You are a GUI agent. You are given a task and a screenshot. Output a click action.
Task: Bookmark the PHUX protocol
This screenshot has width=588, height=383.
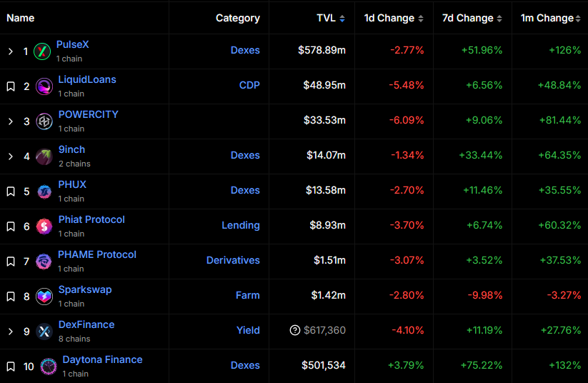point(11,191)
